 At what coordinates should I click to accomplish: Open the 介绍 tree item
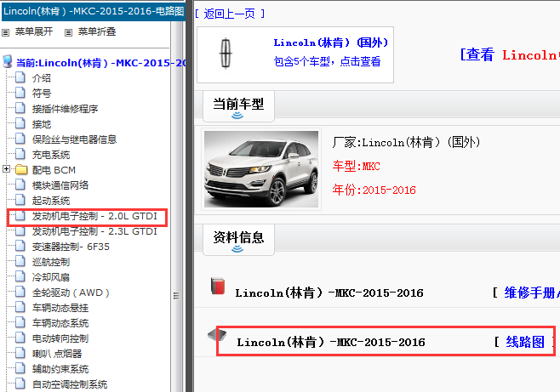(42, 78)
